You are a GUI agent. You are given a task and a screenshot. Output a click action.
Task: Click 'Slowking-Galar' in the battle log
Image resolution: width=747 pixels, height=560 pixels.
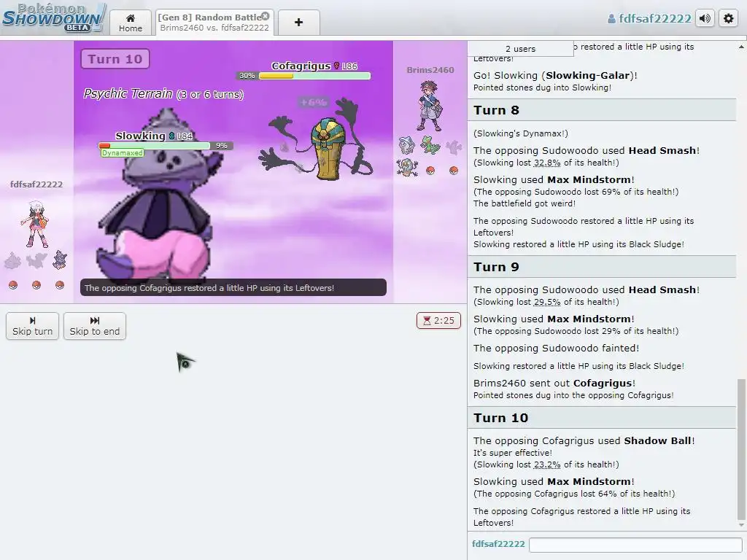click(588, 75)
